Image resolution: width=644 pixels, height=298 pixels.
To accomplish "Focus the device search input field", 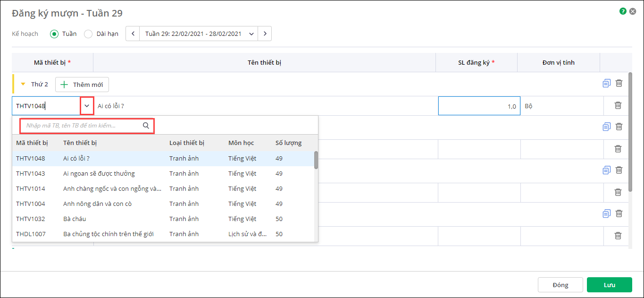I will [x=83, y=126].
